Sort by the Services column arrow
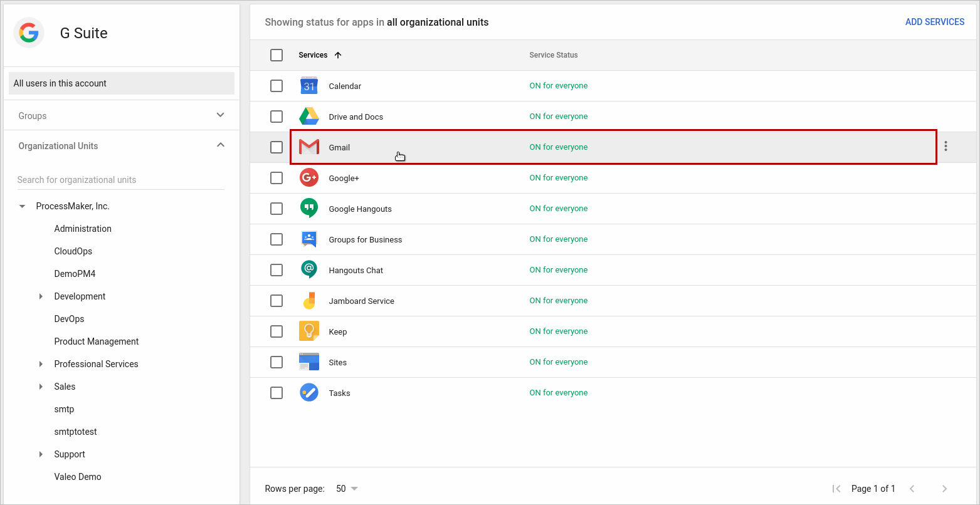This screenshot has height=505, width=980. click(x=338, y=55)
